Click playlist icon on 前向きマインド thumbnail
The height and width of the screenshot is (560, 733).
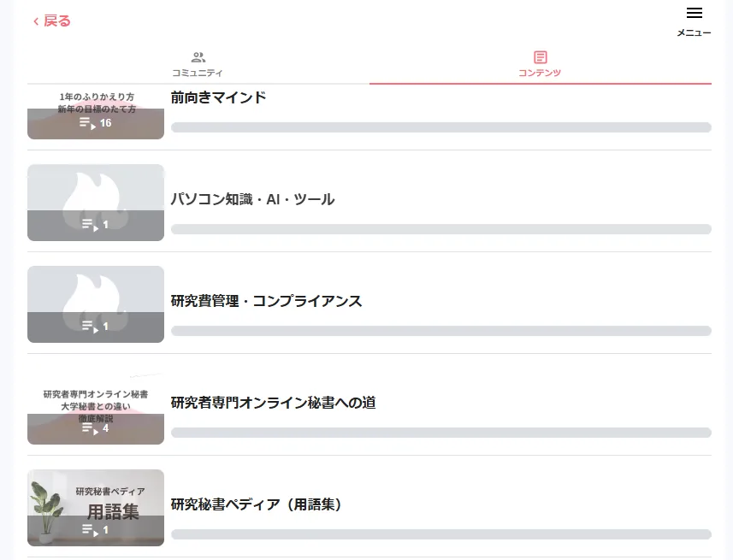pos(88,123)
